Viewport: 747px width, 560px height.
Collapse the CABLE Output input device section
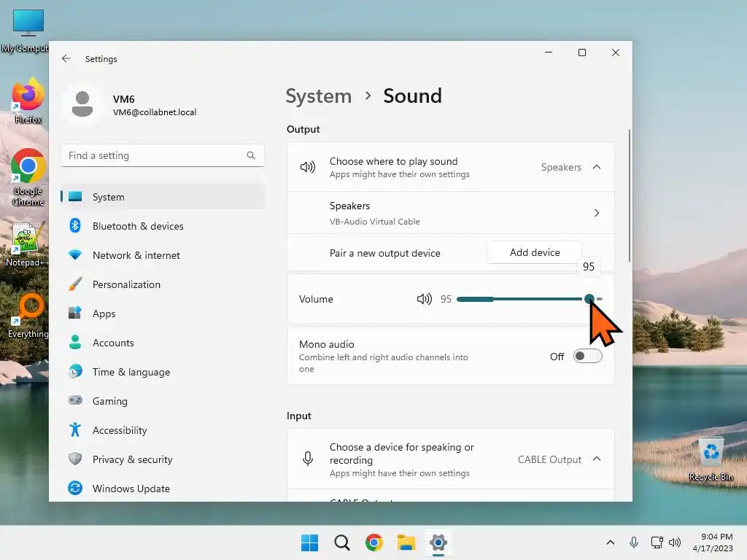coord(597,459)
